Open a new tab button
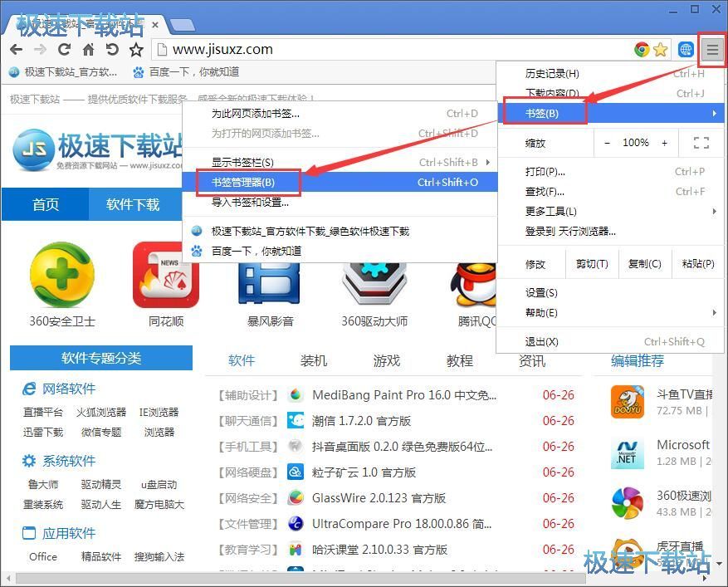Image resolution: width=728 pixels, height=587 pixels. click(x=182, y=25)
